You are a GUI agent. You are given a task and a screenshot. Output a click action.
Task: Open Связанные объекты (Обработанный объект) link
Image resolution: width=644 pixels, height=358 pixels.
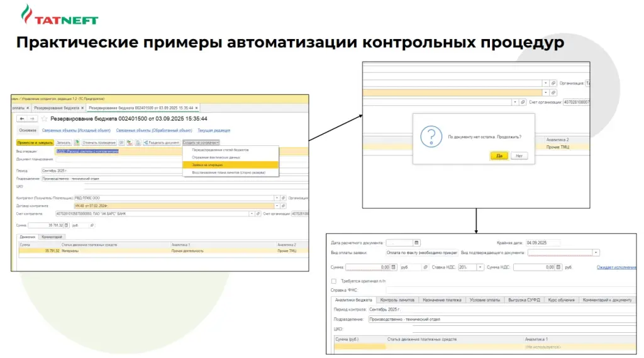(x=153, y=131)
